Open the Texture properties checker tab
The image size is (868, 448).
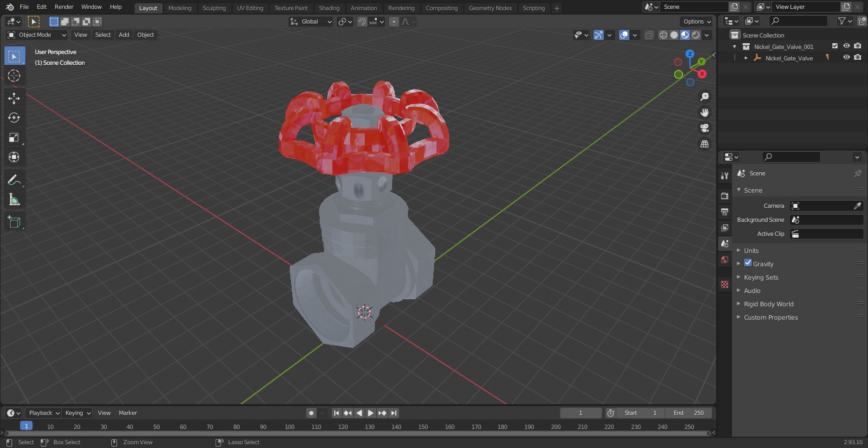tap(724, 285)
